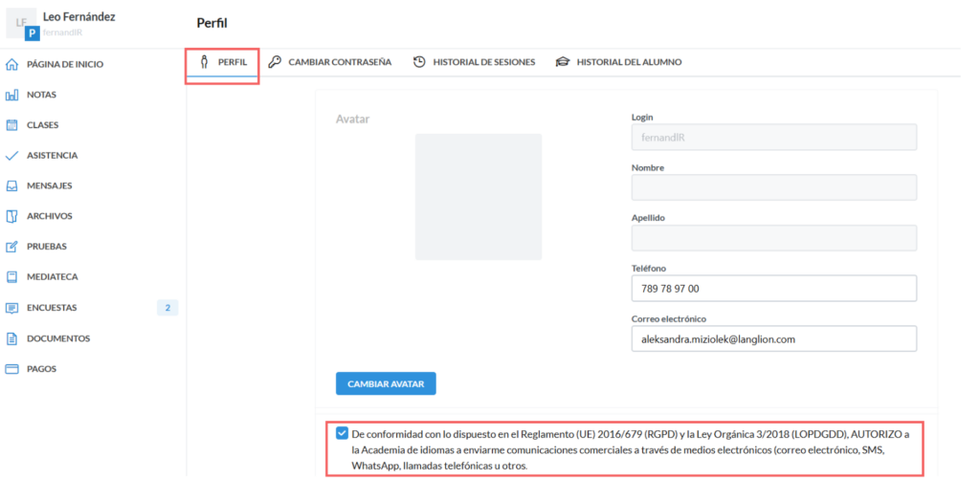Open Notas via its bar chart icon

click(x=12, y=96)
